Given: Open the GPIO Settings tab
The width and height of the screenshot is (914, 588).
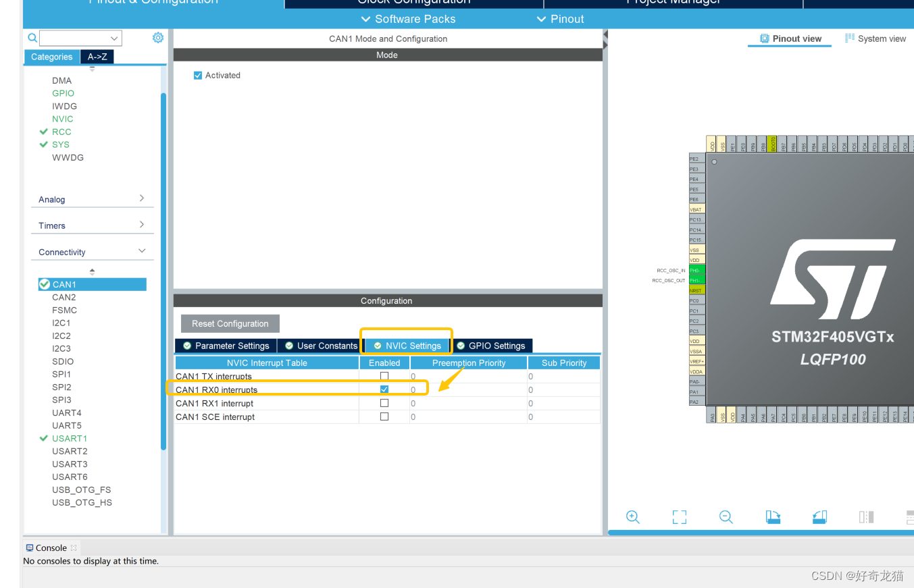Looking at the screenshot, I should (491, 346).
